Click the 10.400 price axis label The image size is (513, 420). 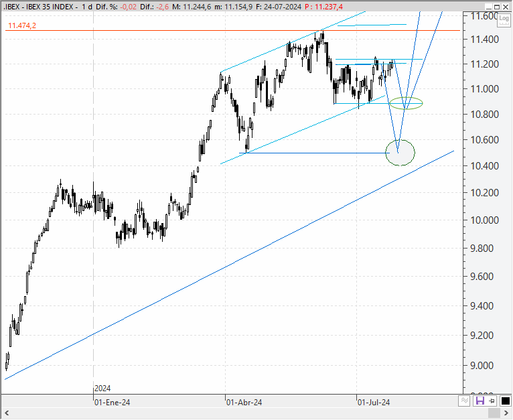[484, 166]
